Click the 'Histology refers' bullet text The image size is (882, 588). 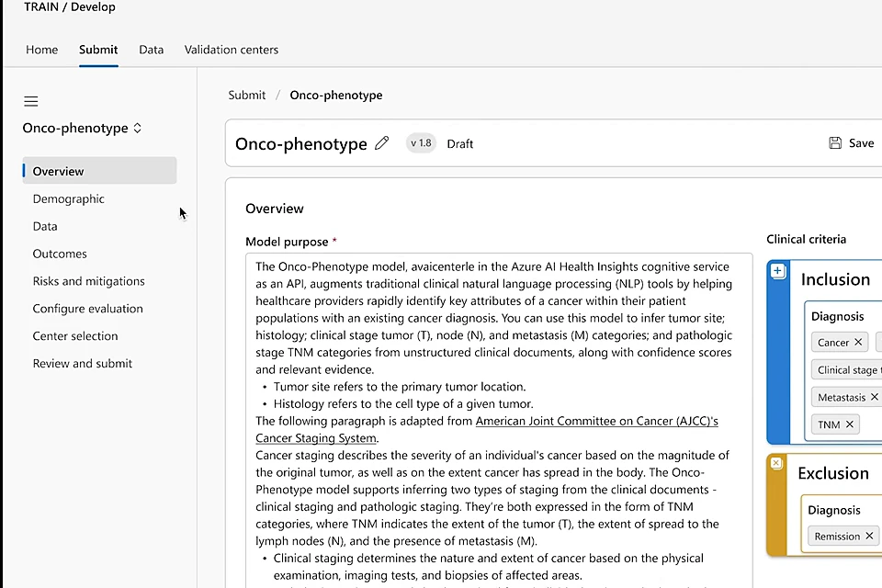[x=403, y=404]
